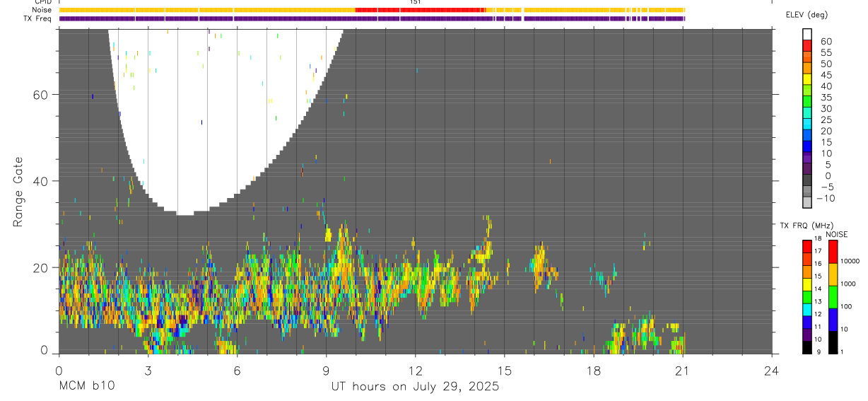Pick the black band in the TX FRQ colorbar
868x401 pixels.
coord(807,347)
